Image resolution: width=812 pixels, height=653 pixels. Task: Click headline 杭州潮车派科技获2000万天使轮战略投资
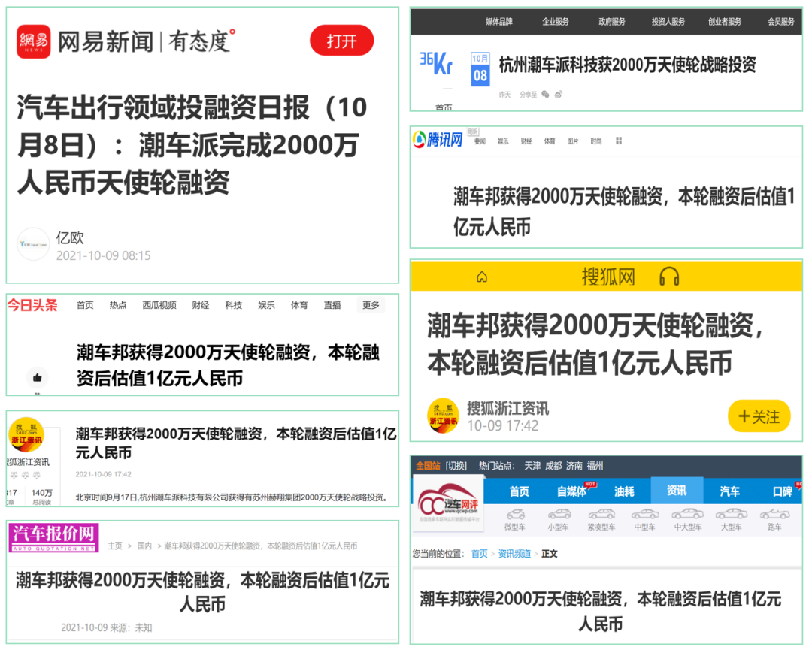(x=627, y=65)
